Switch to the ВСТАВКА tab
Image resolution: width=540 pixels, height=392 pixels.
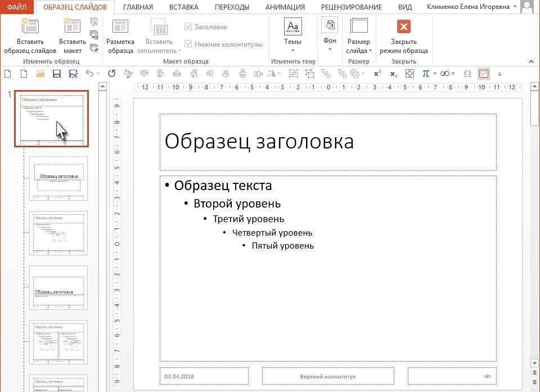[184, 7]
